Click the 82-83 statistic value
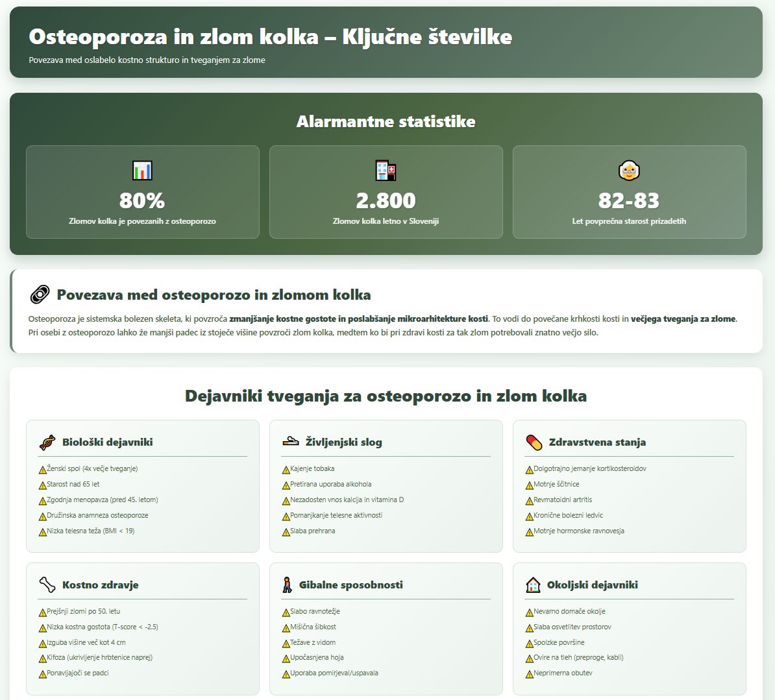Image resolution: width=775 pixels, height=700 pixels. [x=629, y=200]
